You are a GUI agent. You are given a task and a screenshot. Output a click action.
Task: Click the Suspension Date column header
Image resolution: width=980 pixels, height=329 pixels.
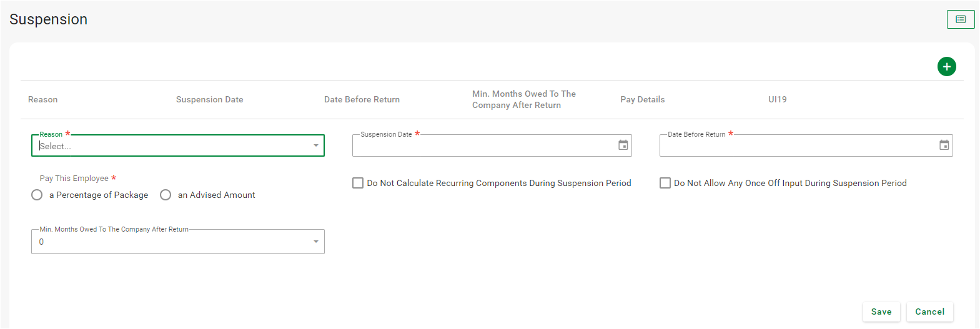point(209,99)
